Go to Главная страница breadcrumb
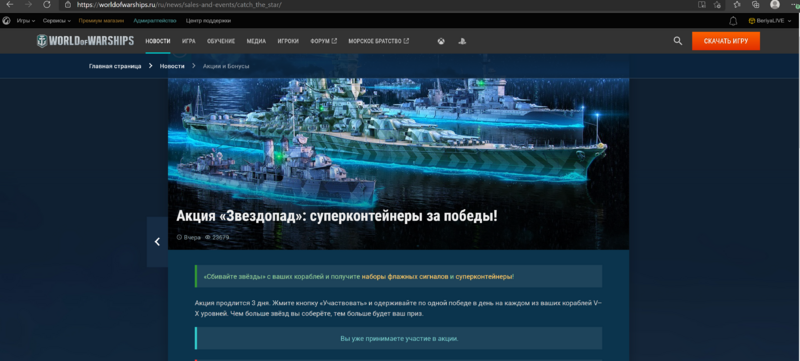Image resolution: width=800 pixels, height=361 pixels. click(115, 66)
